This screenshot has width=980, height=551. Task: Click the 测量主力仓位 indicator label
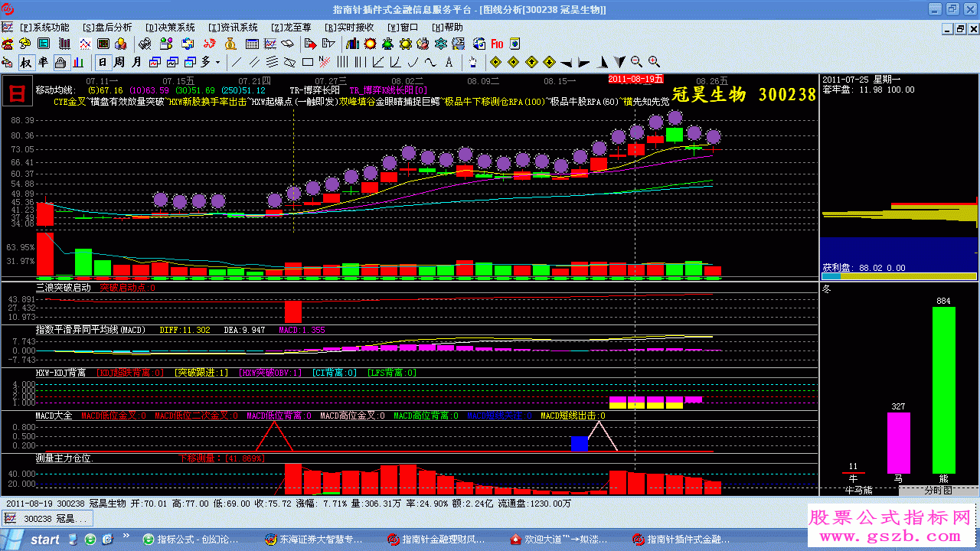[63, 458]
